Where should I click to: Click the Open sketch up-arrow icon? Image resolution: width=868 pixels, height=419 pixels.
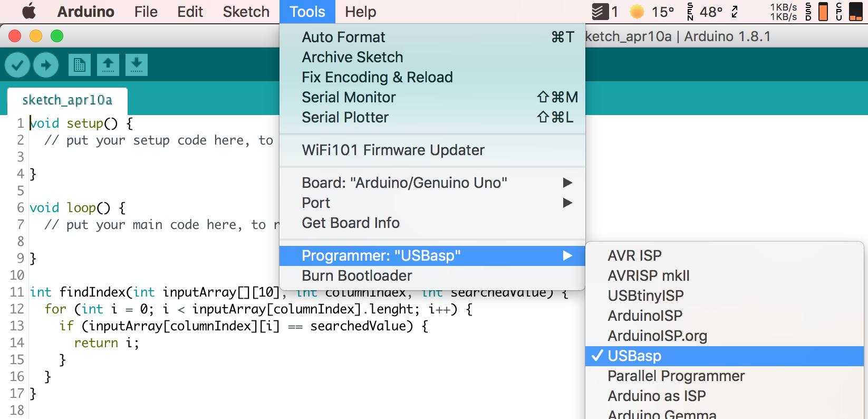[108, 65]
